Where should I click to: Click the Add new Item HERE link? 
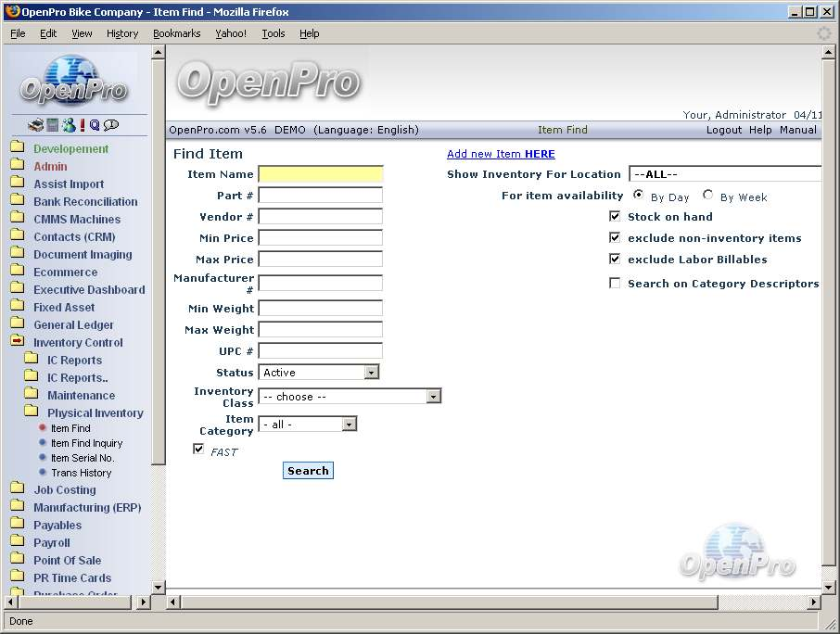coord(501,154)
